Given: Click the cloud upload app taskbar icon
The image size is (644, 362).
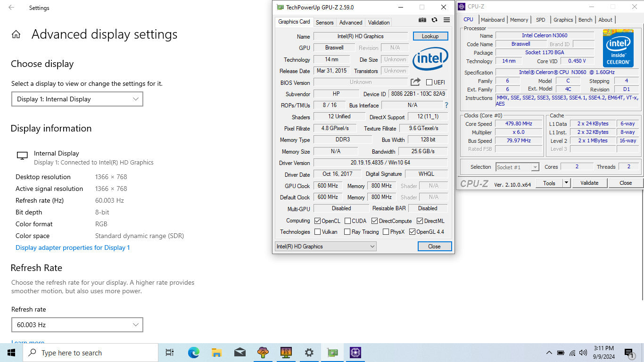Looking at the screenshot, I should (263, 353).
